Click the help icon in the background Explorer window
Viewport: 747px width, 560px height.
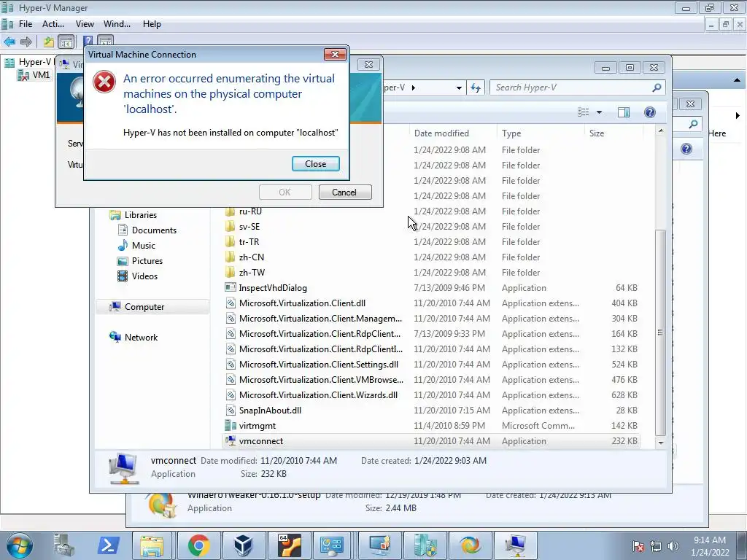click(686, 149)
